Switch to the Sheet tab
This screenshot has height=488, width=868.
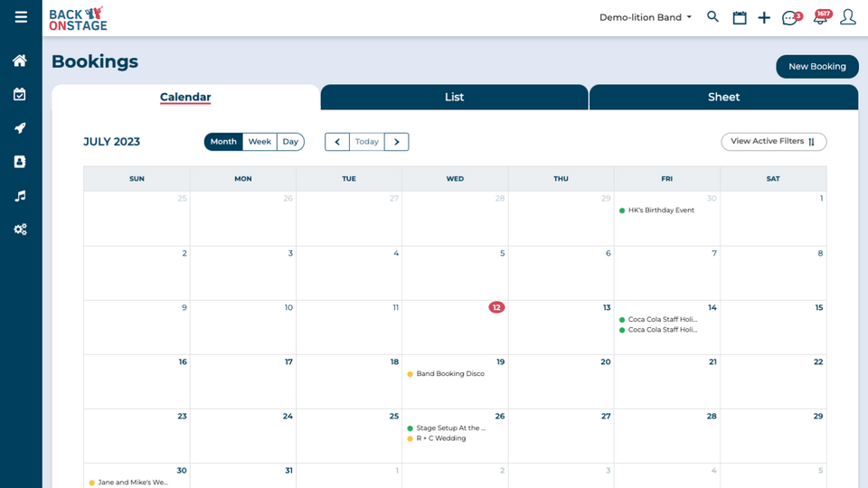pos(723,98)
